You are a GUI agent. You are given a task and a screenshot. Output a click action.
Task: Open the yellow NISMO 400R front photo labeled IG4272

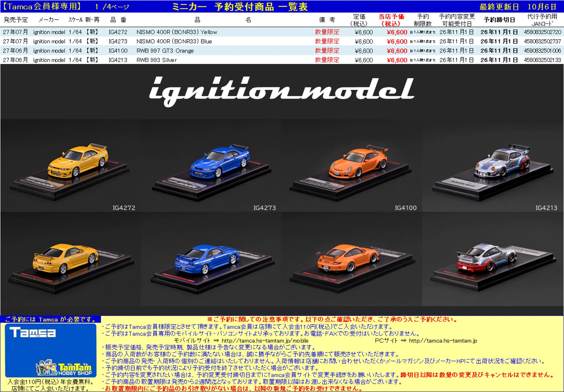click(x=70, y=165)
